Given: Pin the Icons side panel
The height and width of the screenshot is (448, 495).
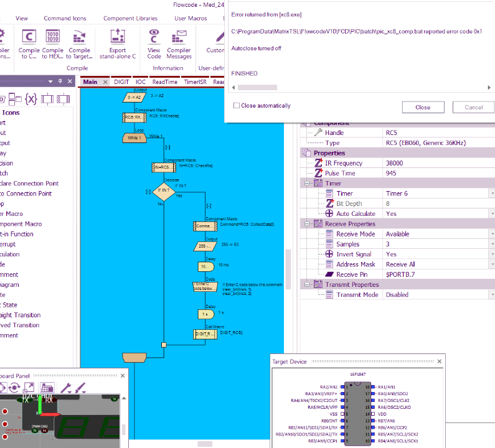Looking at the screenshot, I should coord(60,81).
